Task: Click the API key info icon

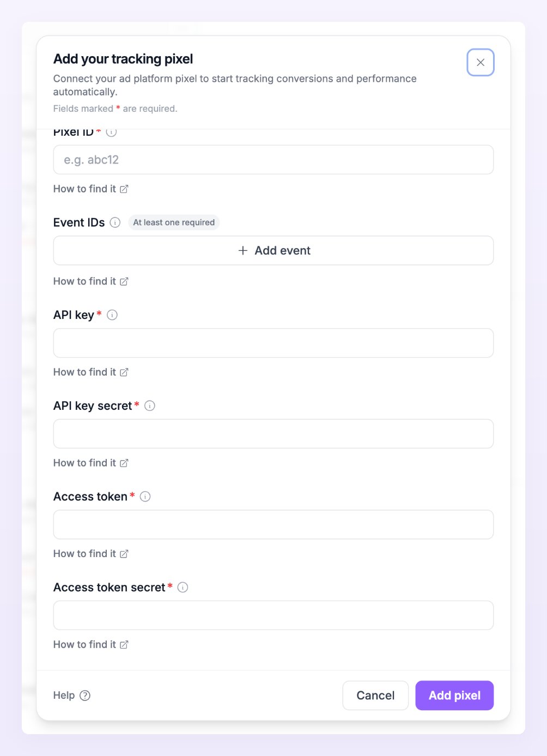Action: coord(112,315)
